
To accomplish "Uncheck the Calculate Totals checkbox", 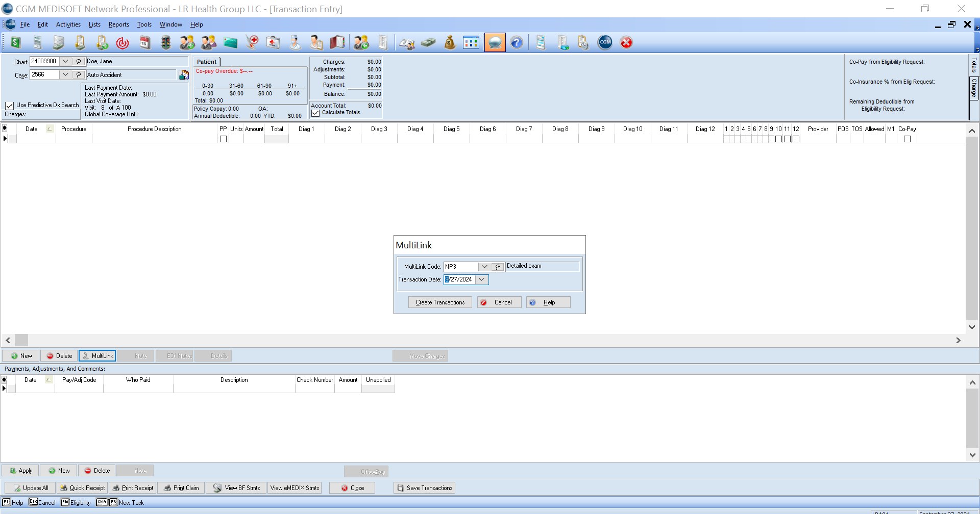I will (x=315, y=113).
